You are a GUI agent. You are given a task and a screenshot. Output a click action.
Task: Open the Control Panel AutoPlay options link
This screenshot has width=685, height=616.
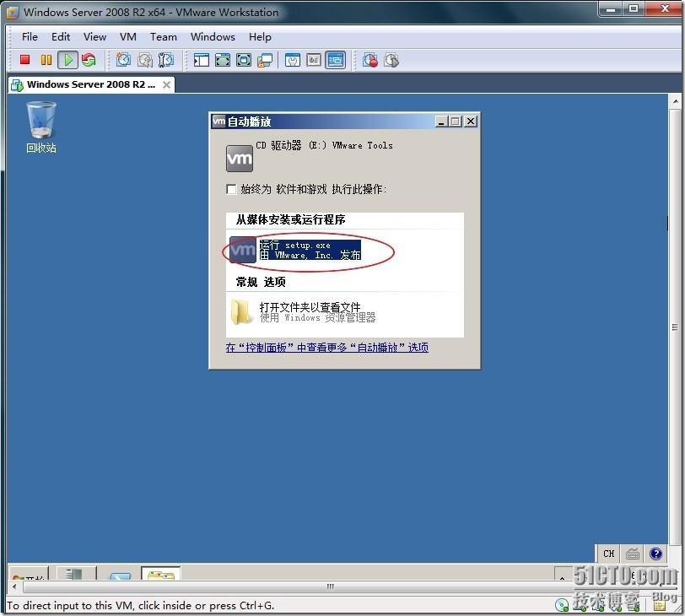(326, 348)
